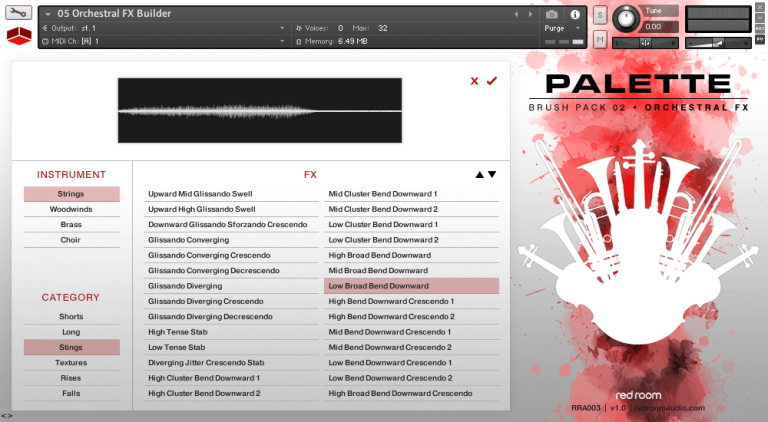Open the instrument info icon
Viewport: 768px width, 422px height.
[575, 15]
